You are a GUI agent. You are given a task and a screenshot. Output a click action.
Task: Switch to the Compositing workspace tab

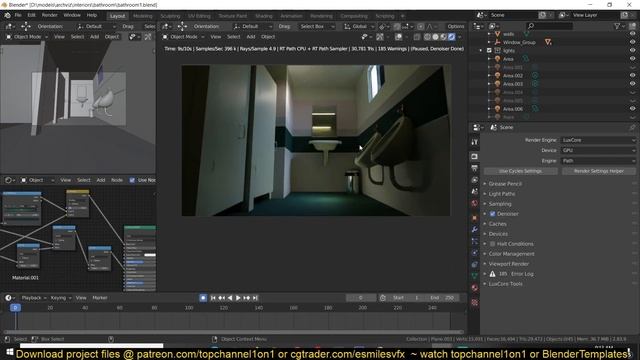click(x=354, y=16)
